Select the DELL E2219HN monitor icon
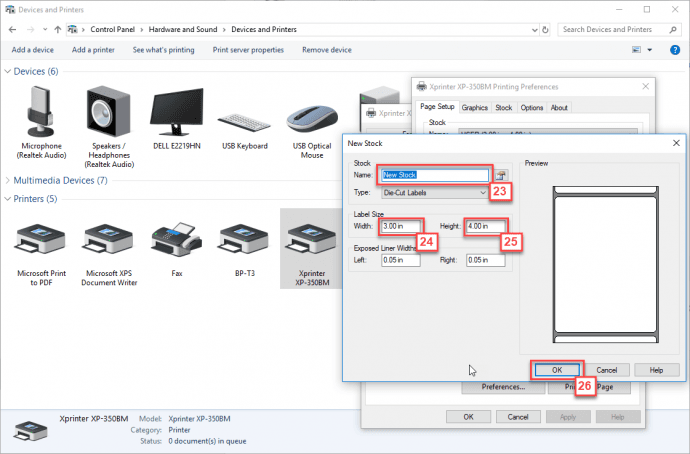 coord(176,112)
